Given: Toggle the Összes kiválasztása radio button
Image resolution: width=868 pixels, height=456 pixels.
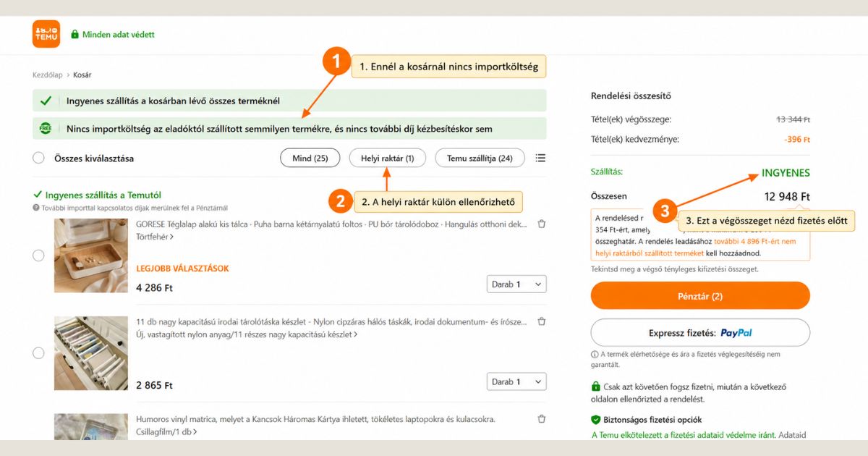Looking at the screenshot, I should tap(39, 158).
